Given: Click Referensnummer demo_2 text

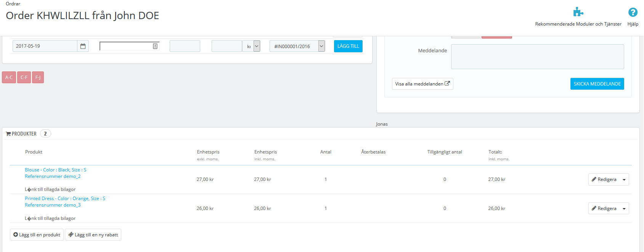Looking at the screenshot, I should [x=53, y=176].
